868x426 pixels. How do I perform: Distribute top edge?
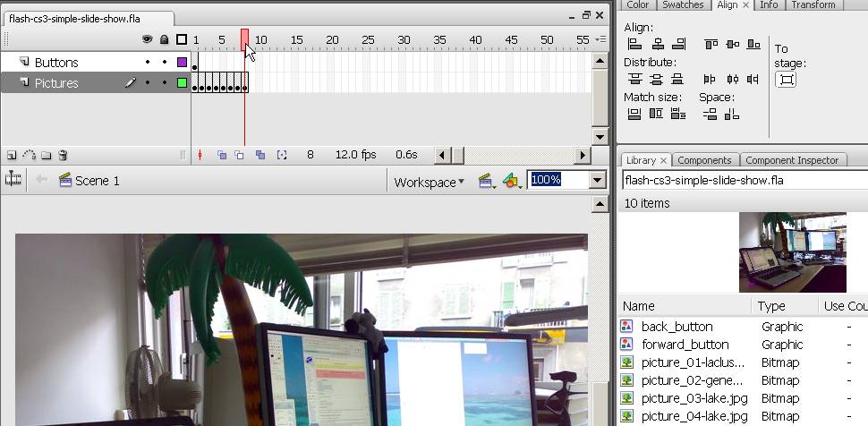point(634,80)
